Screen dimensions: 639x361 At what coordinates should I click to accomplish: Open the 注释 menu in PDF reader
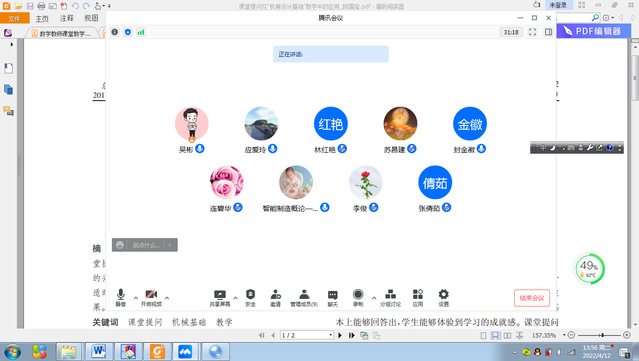tap(66, 18)
